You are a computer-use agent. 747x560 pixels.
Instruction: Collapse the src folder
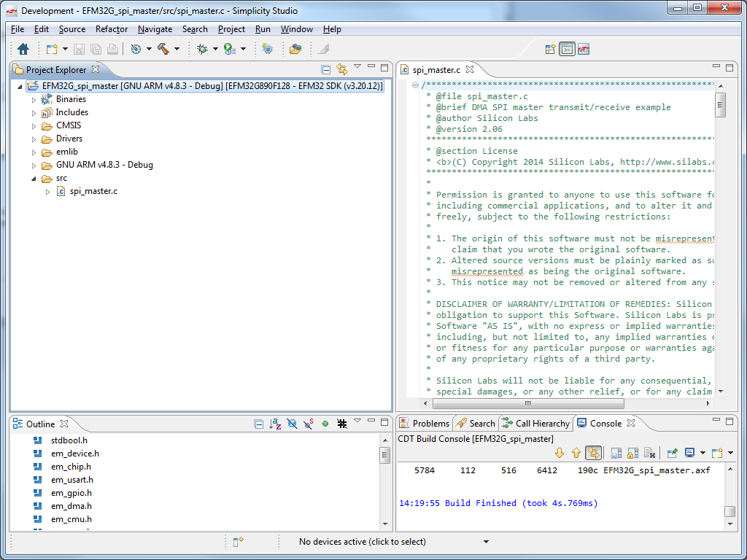[34, 178]
